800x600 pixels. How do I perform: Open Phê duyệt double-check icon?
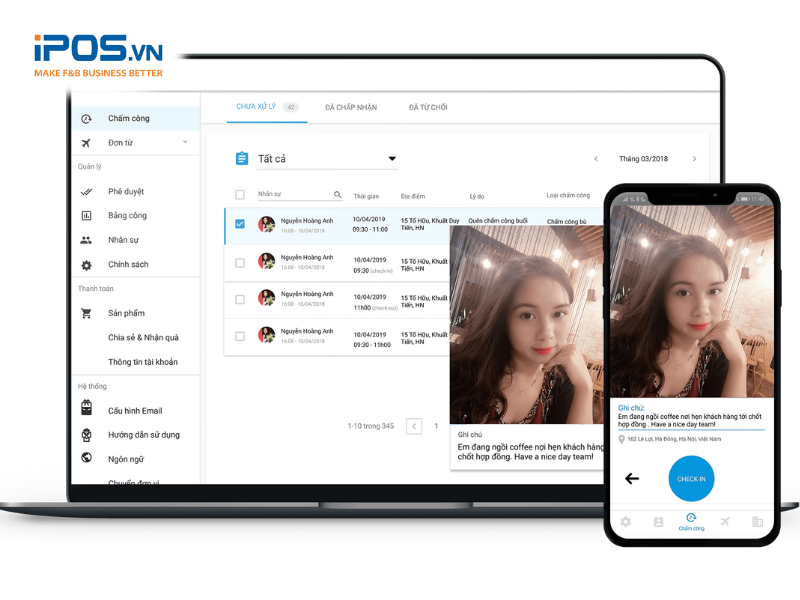[87, 191]
